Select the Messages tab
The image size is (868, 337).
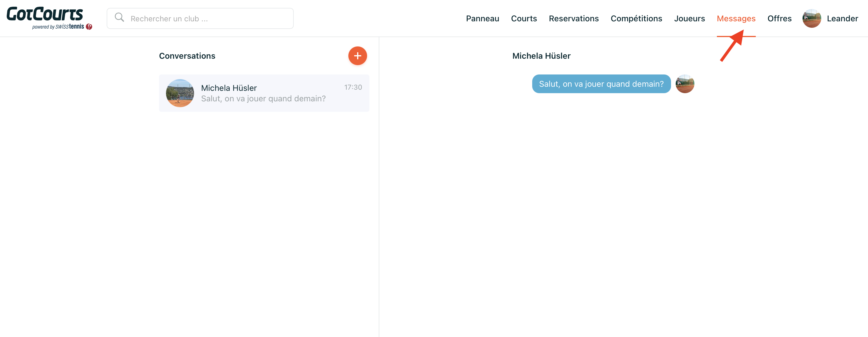[736, 18]
